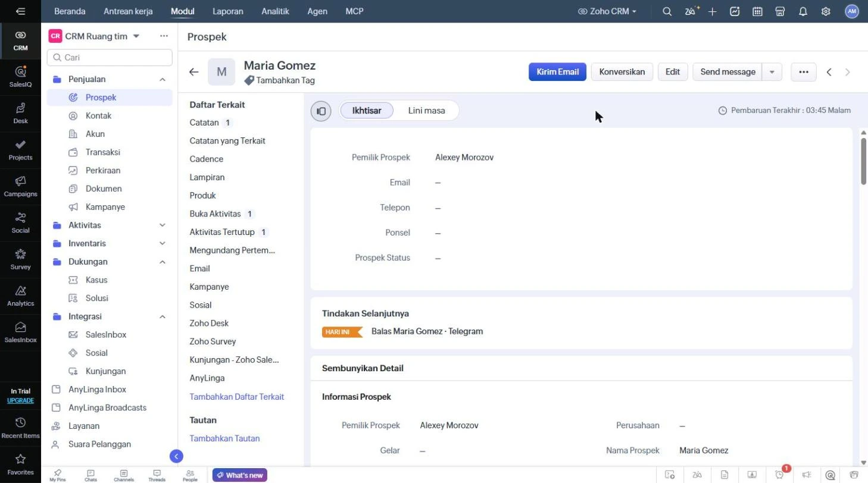The width and height of the screenshot is (868, 483).
Task: Open the Analitik tab
Action: [x=276, y=11]
